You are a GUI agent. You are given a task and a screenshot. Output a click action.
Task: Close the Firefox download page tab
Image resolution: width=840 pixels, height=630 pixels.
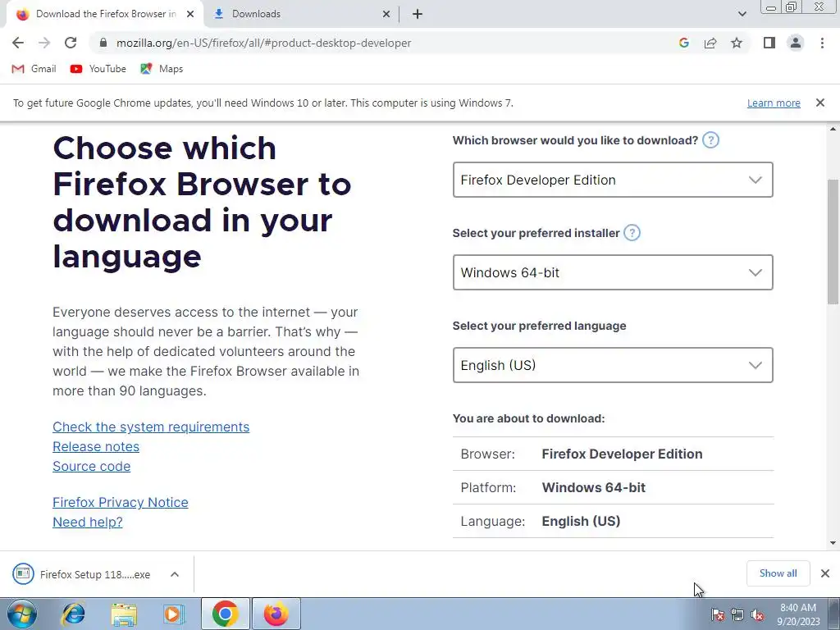[190, 14]
